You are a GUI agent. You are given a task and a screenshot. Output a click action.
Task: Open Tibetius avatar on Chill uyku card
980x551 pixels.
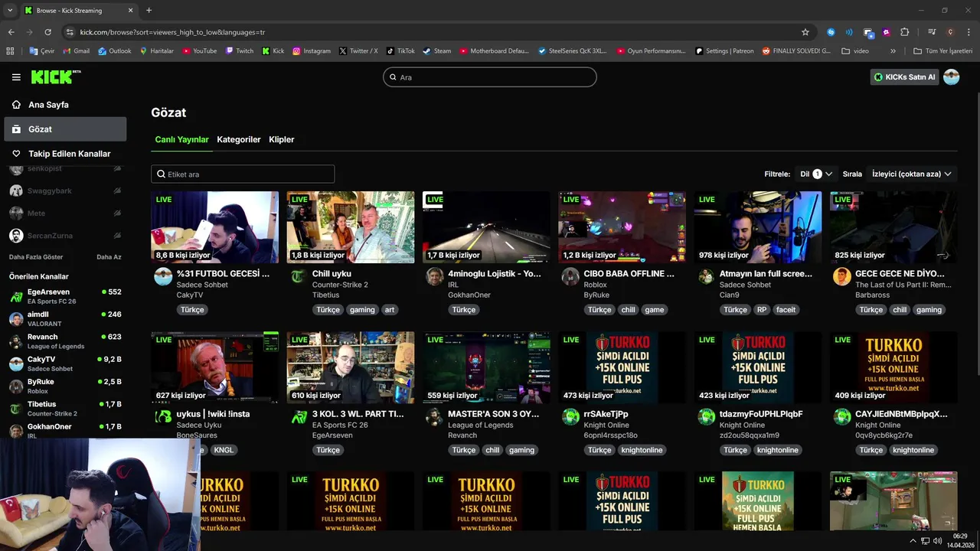coord(299,276)
